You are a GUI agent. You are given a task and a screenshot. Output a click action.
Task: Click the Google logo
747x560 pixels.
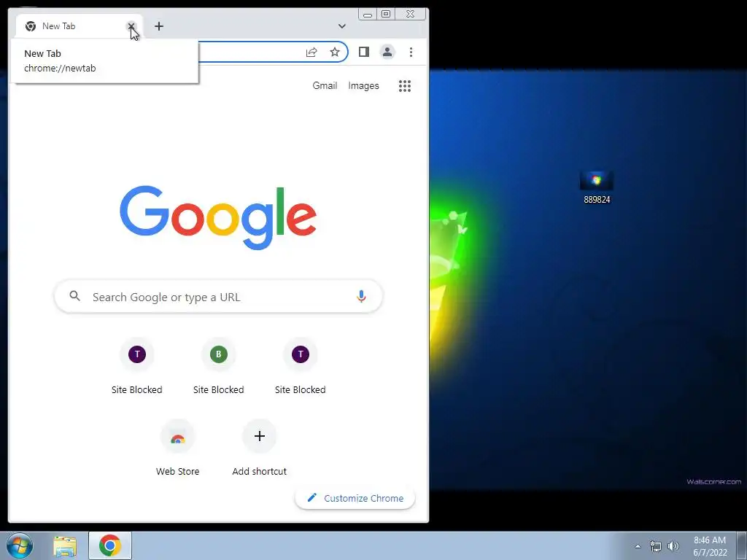(x=218, y=217)
